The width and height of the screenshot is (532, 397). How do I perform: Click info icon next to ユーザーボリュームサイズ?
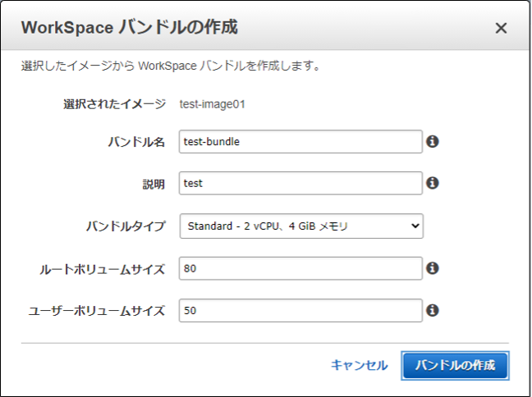[432, 310]
